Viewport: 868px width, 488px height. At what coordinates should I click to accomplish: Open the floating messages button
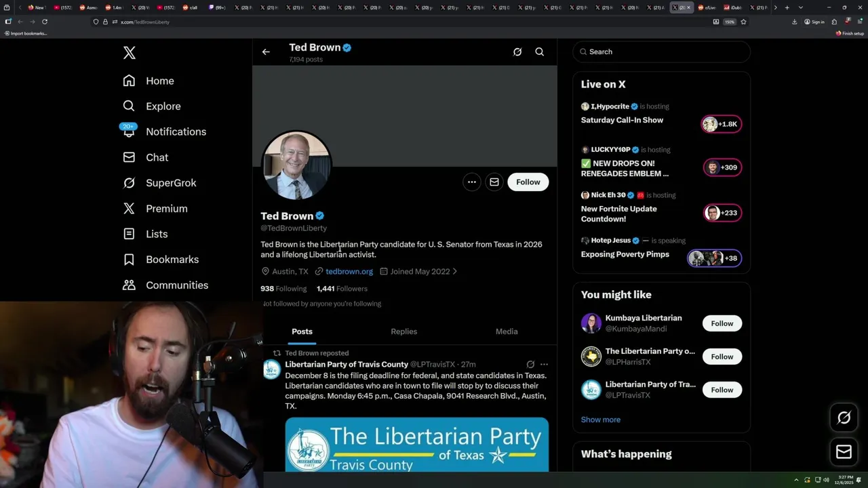pos(844,452)
